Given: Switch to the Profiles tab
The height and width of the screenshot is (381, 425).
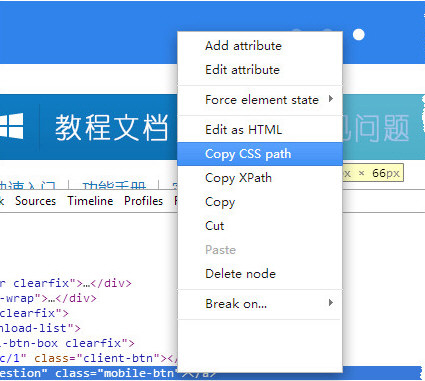Looking at the screenshot, I should [143, 201].
